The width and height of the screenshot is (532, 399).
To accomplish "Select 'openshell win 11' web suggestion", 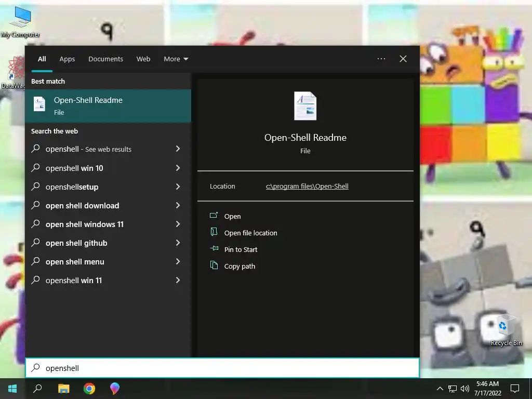I will click(108, 280).
